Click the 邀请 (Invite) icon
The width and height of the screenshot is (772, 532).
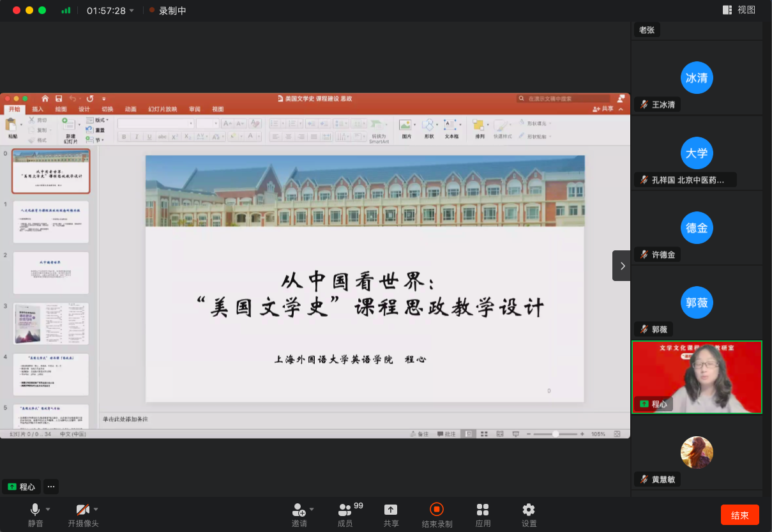pyautogui.click(x=298, y=510)
